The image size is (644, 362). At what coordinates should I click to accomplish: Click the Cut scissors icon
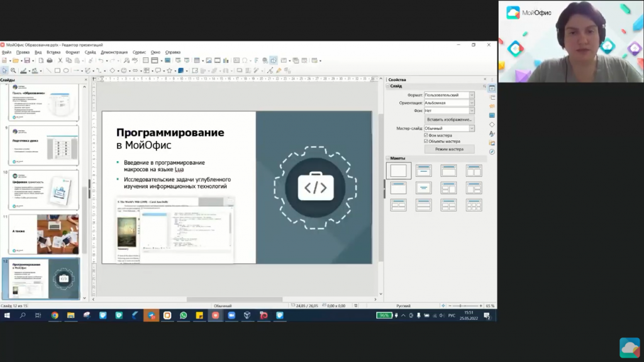click(x=60, y=60)
